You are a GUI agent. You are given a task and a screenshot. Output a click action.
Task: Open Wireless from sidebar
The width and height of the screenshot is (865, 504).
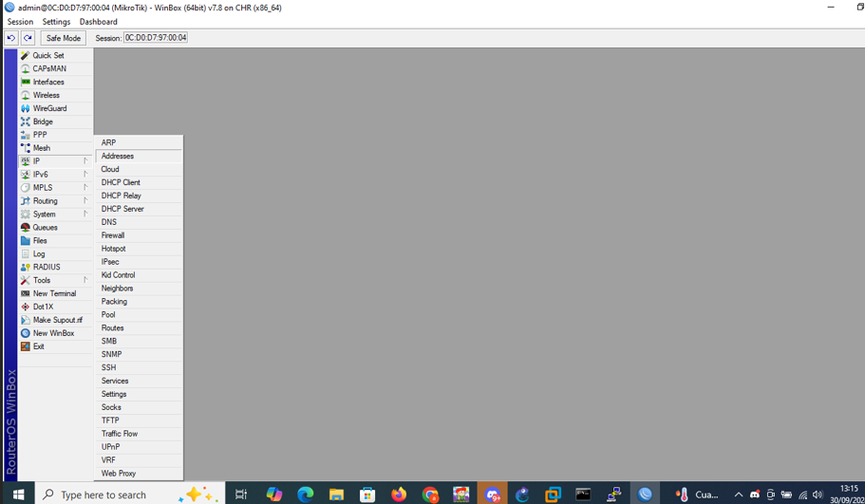55,95
